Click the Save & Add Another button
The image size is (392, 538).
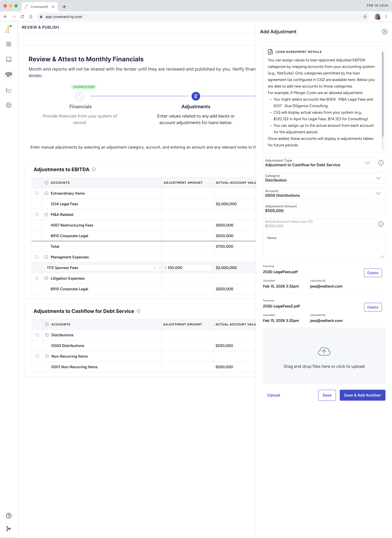362,395
